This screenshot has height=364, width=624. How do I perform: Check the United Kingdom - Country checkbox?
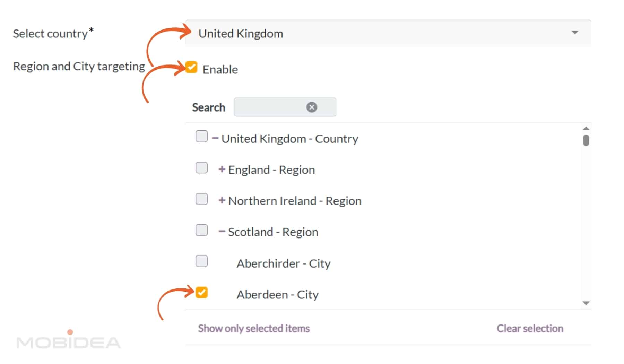pyautogui.click(x=201, y=137)
